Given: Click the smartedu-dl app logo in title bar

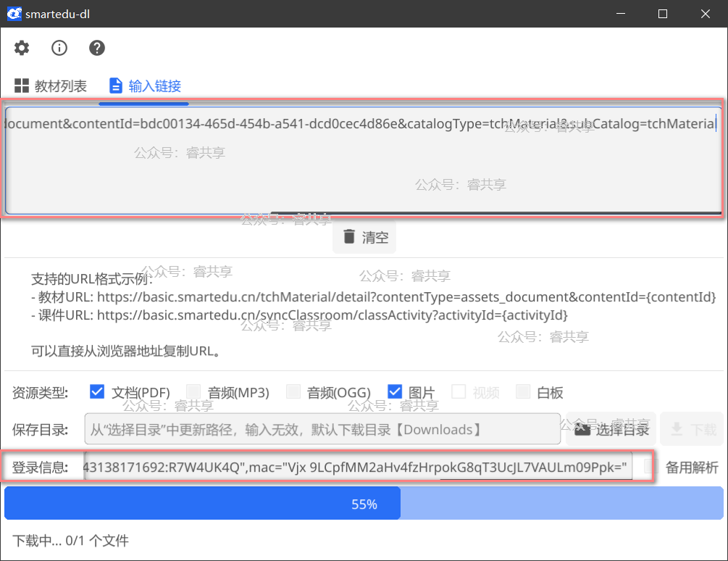Looking at the screenshot, I should [x=14, y=14].
